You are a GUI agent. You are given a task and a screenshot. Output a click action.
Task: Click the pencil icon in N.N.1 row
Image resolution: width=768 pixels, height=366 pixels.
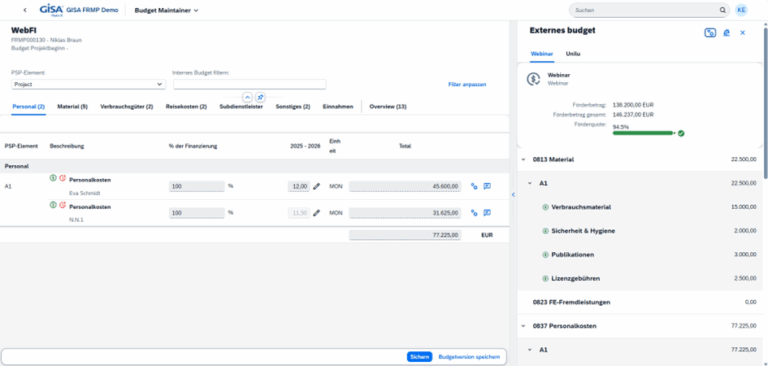coord(316,213)
